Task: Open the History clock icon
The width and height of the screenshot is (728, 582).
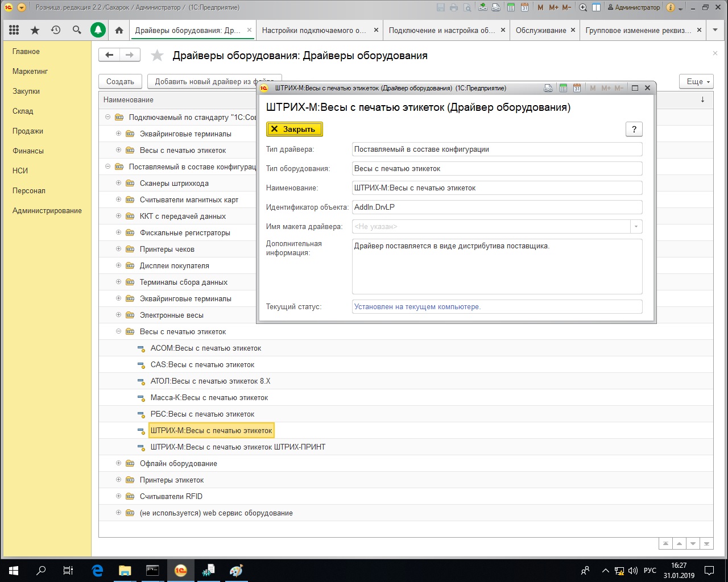Action: 56,30
